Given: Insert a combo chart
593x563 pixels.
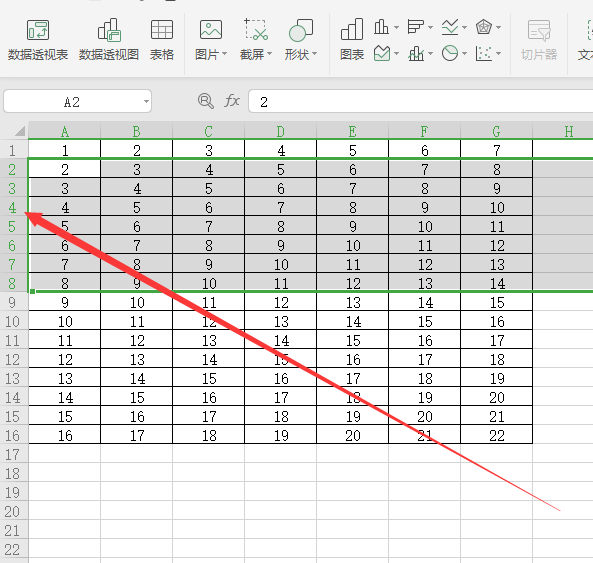Looking at the screenshot, I should pos(416,53).
